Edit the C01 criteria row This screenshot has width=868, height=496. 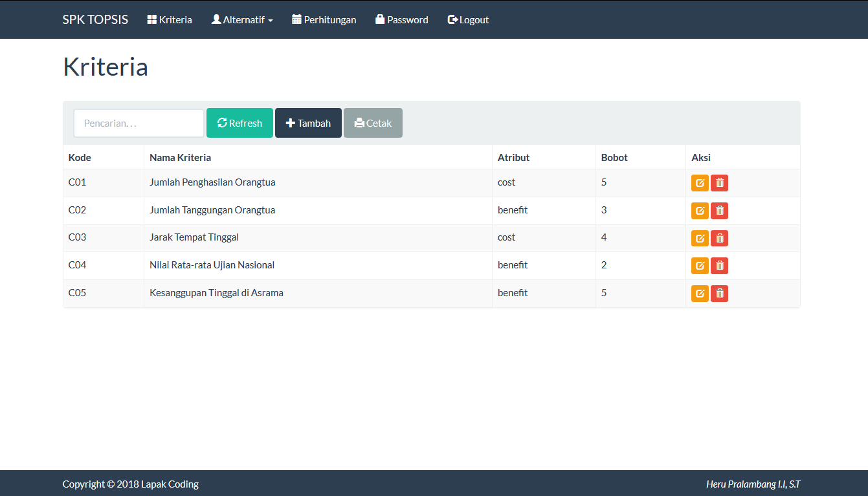coord(700,183)
